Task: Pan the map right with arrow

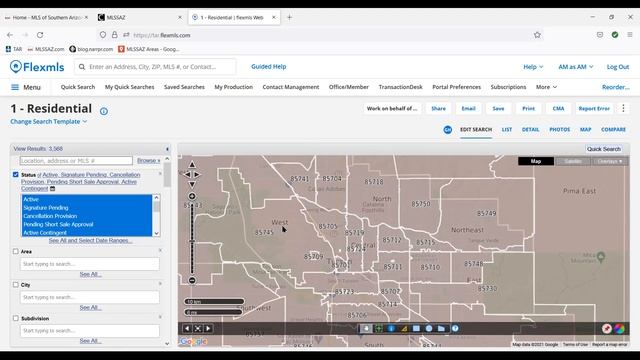Action: (x=197, y=174)
